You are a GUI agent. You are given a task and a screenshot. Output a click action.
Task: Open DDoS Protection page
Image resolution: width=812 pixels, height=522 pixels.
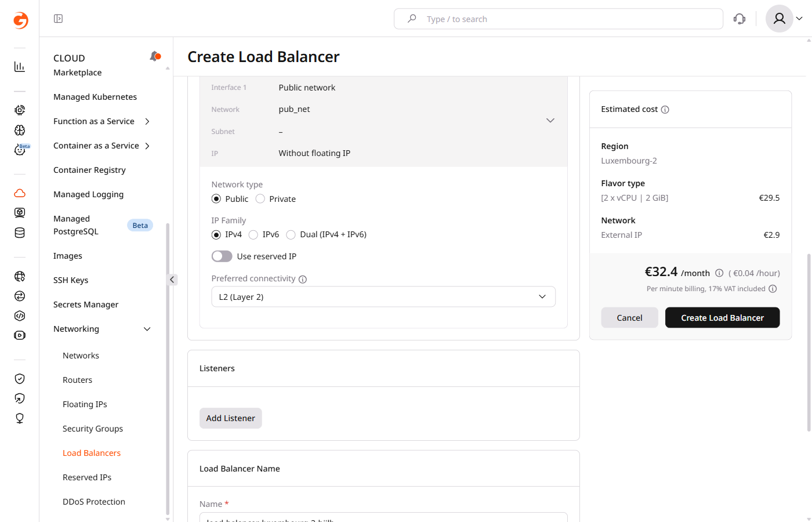94,502
